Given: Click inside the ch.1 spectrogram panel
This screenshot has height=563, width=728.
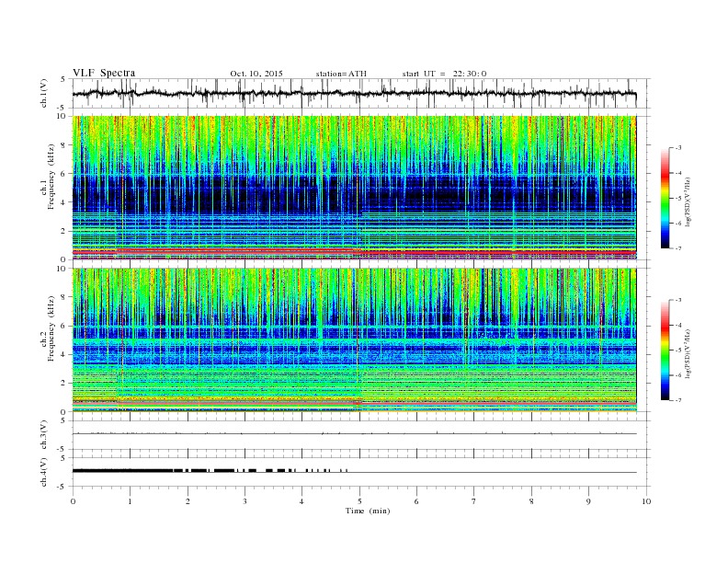Looking at the screenshot, I should coord(354,188).
